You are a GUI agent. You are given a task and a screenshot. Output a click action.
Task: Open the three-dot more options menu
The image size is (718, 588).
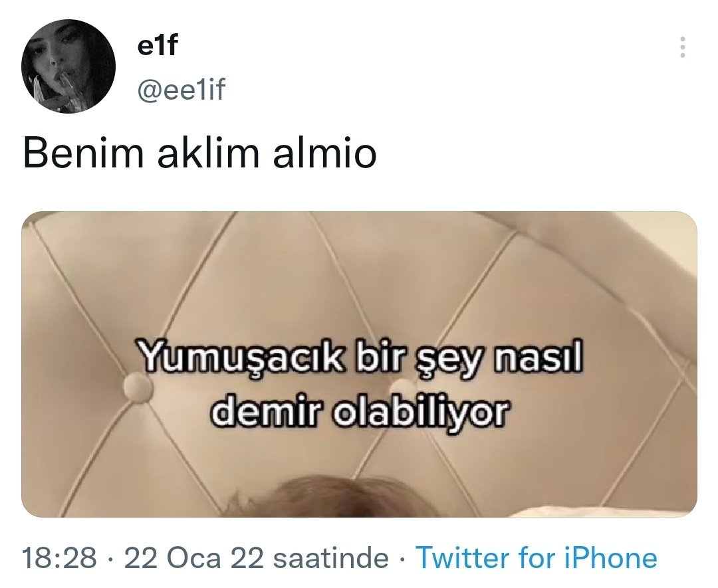682,47
